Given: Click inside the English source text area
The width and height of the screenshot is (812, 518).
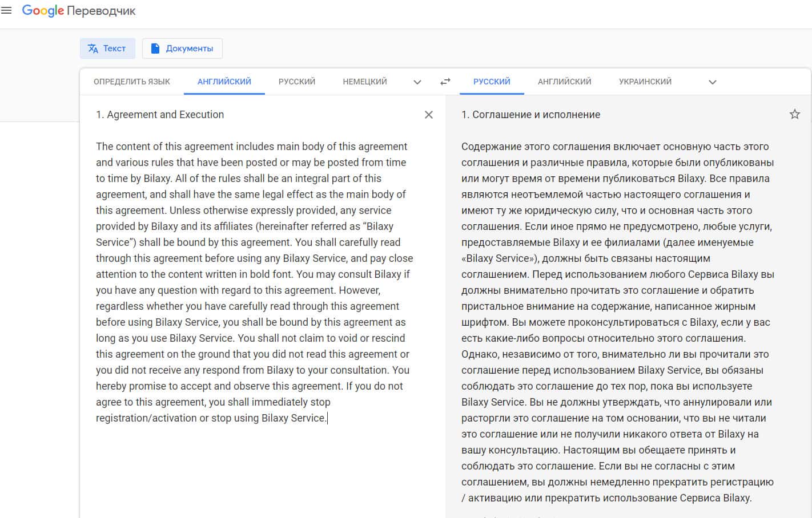Looking at the screenshot, I should 253,274.
